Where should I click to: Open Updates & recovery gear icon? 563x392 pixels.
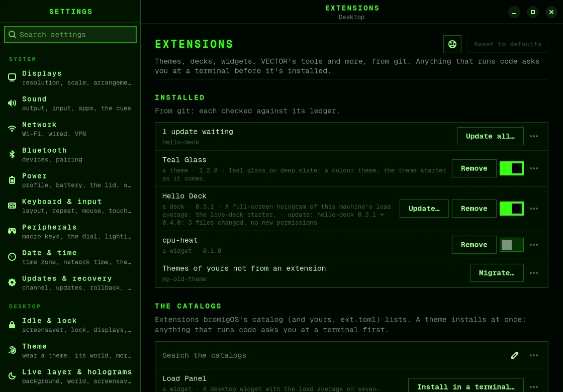(12, 282)
